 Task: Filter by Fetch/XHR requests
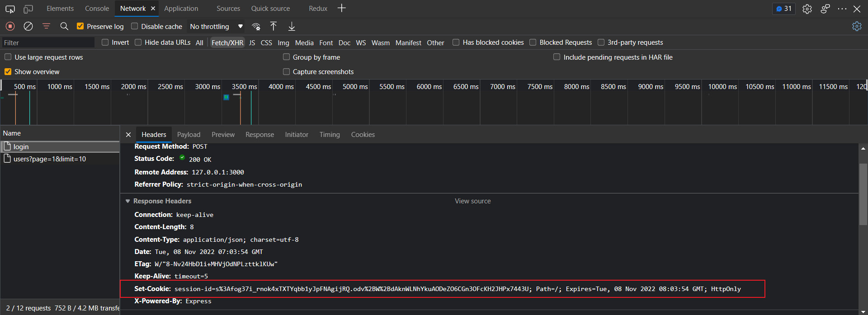(x=227, y=43)
